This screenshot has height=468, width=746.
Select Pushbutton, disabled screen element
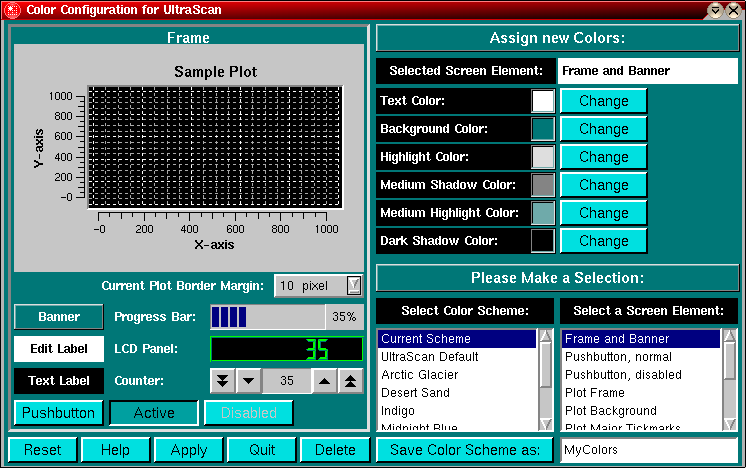(x=624, y=375)
